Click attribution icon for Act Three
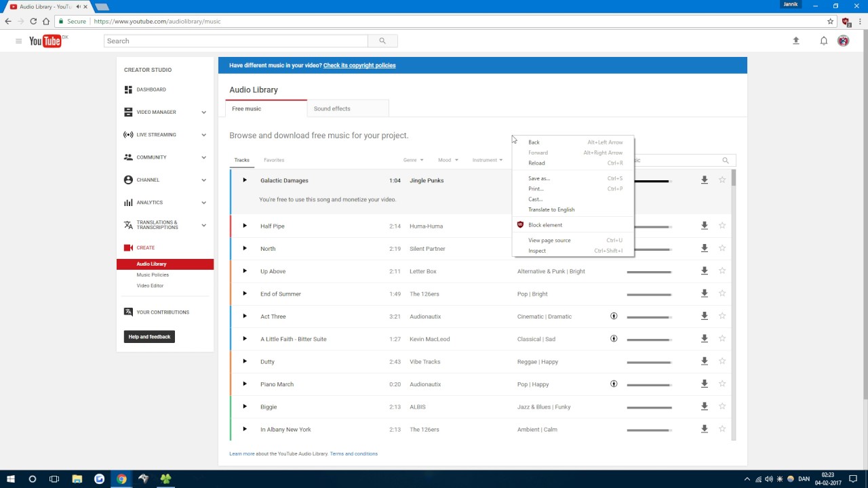The height and width of the screenshot is (488, 868). coord(614,316)
